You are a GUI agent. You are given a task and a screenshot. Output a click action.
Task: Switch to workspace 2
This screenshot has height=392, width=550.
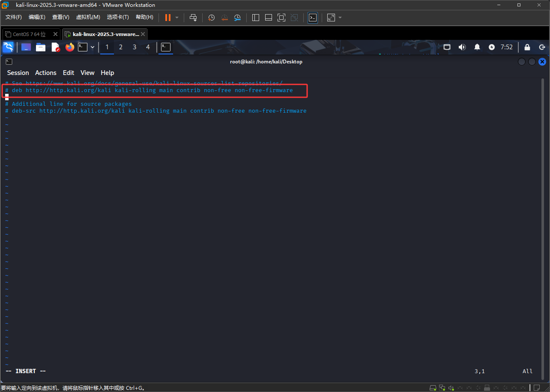tap(121, 47)
